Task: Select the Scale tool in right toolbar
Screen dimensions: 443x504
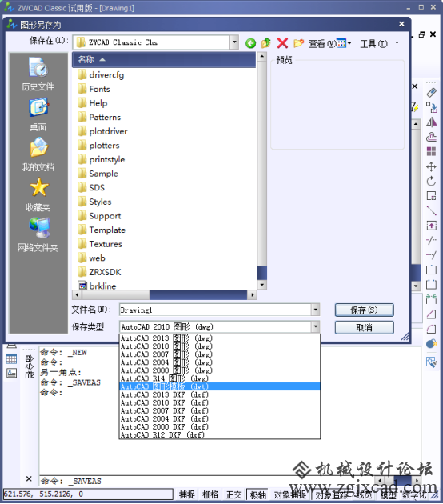Action: (x=432, y=196)
